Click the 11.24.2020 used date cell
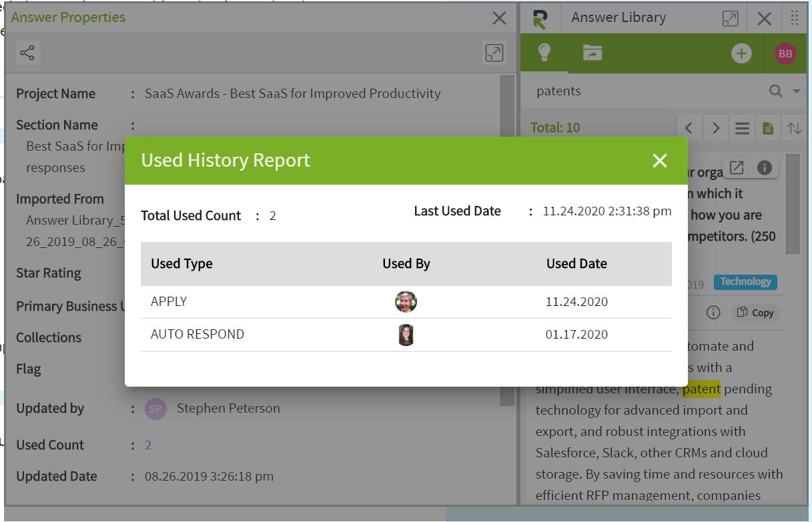Screen dimensions: 812x522 coord(576,301)
